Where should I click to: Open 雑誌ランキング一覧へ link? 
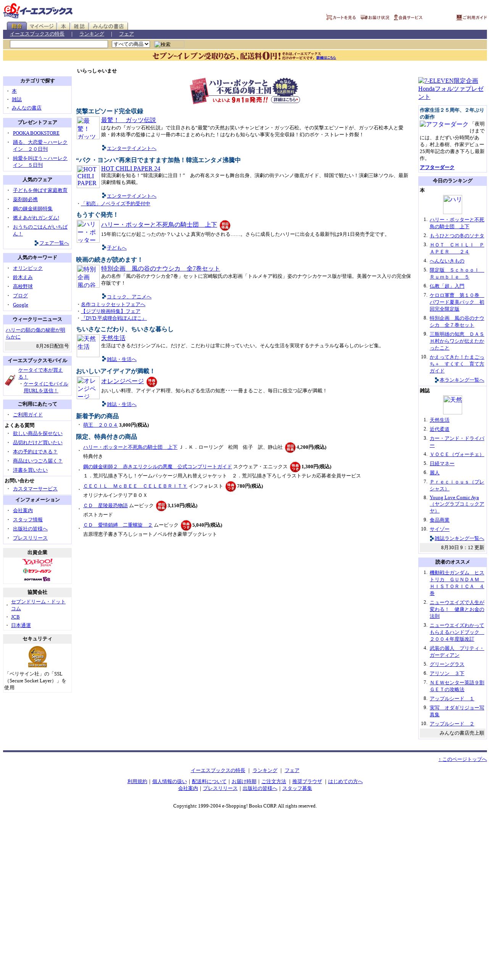coord(459,538)
